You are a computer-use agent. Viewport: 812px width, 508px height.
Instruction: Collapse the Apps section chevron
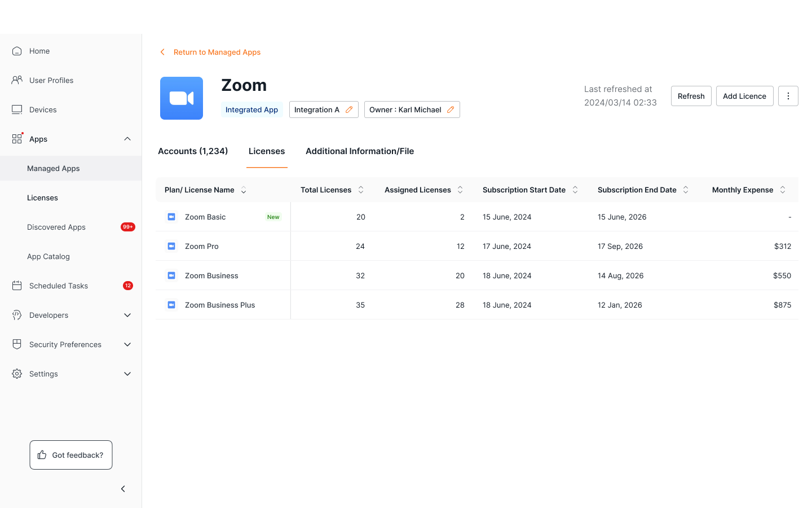tap(127, 139)
